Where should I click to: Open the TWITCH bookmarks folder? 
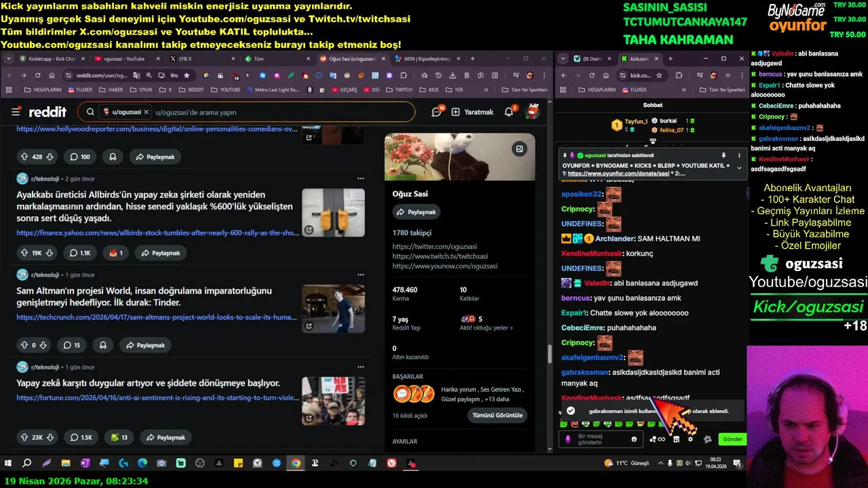click(397, 89)
